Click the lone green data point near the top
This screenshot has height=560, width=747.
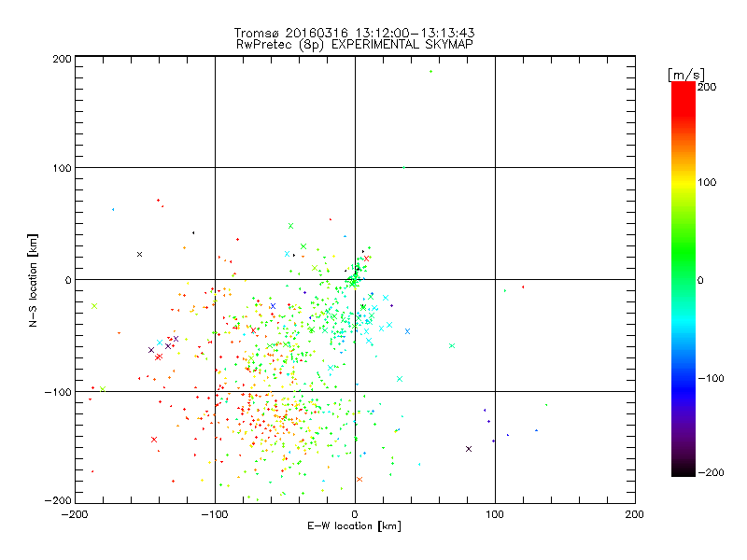click(x=430, y=72)
